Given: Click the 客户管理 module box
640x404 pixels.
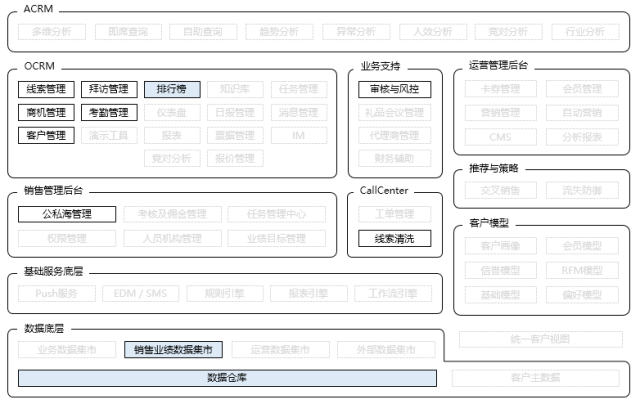Looking at the screenshot, I should (x=45, y=135).
